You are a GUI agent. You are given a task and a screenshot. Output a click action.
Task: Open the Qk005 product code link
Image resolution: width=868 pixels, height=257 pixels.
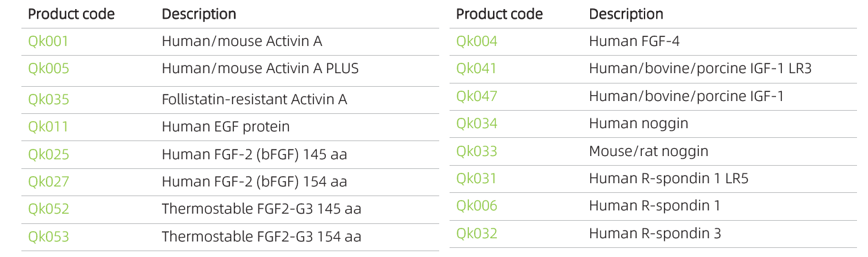click(48, 69)
